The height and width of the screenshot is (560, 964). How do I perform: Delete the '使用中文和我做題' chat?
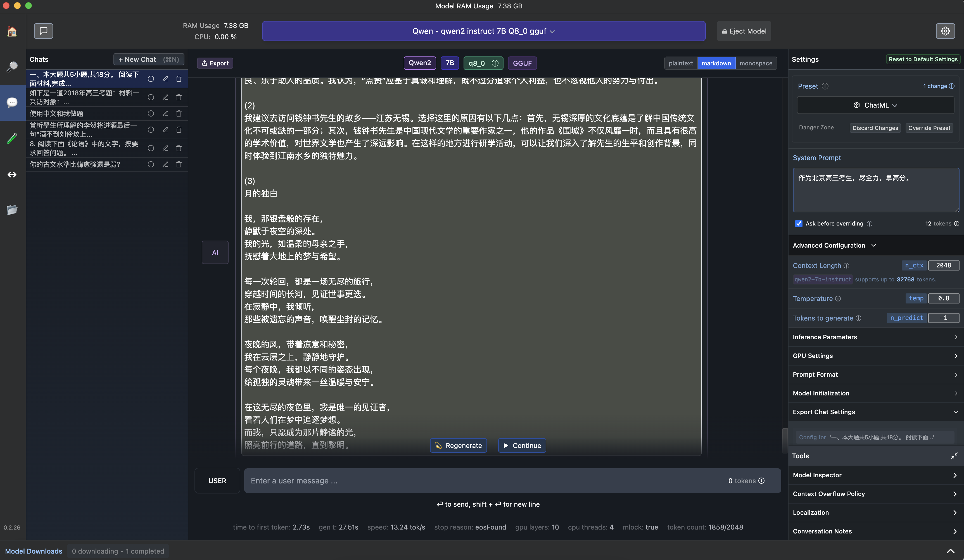click(x=179, y=114)
